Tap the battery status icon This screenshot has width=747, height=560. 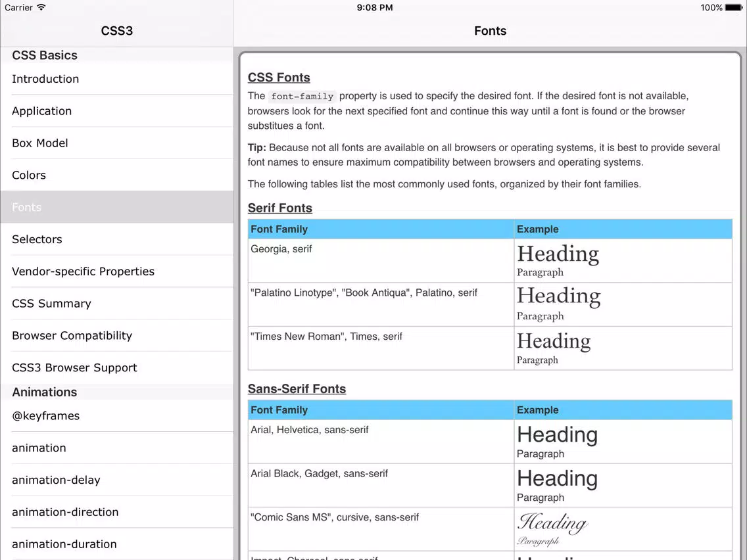coord(734,7)
